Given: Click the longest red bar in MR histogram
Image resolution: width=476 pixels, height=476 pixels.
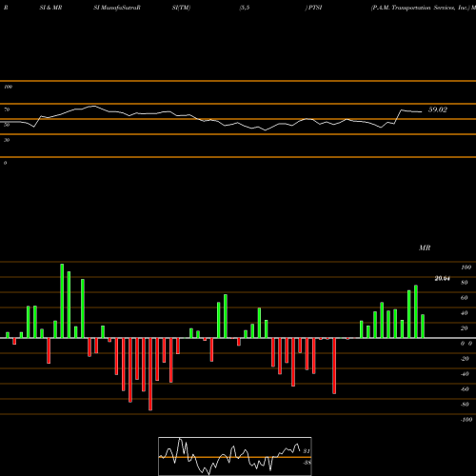Looking at the screenshot, I should pyautogui.click(x=150, y=374).
